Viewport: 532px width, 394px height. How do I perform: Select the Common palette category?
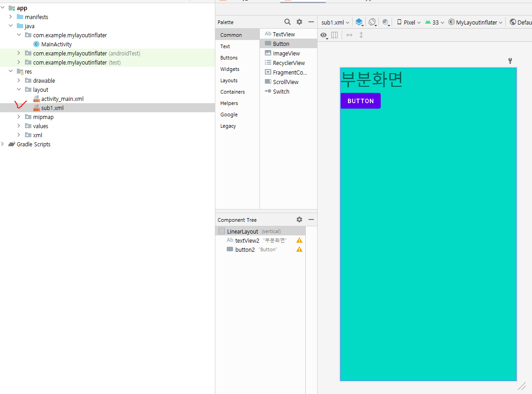click(x=237, y=35)
